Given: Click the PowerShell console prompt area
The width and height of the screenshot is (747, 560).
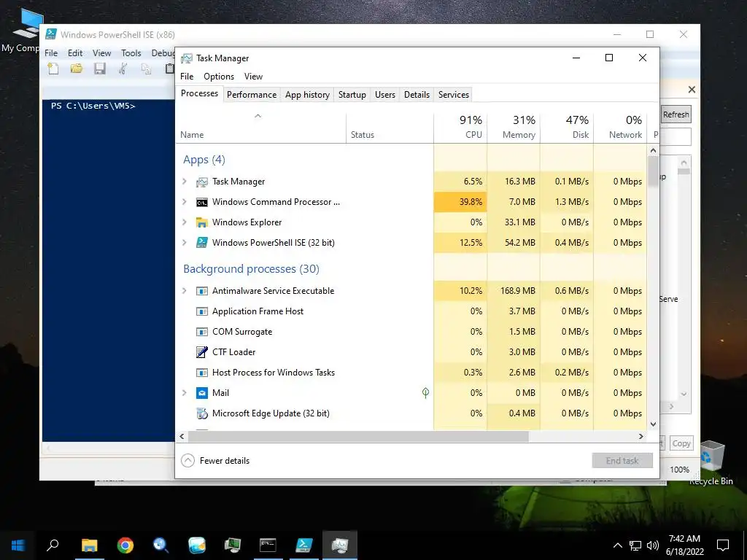Looking at the screenshot, I should click(109, 270).
